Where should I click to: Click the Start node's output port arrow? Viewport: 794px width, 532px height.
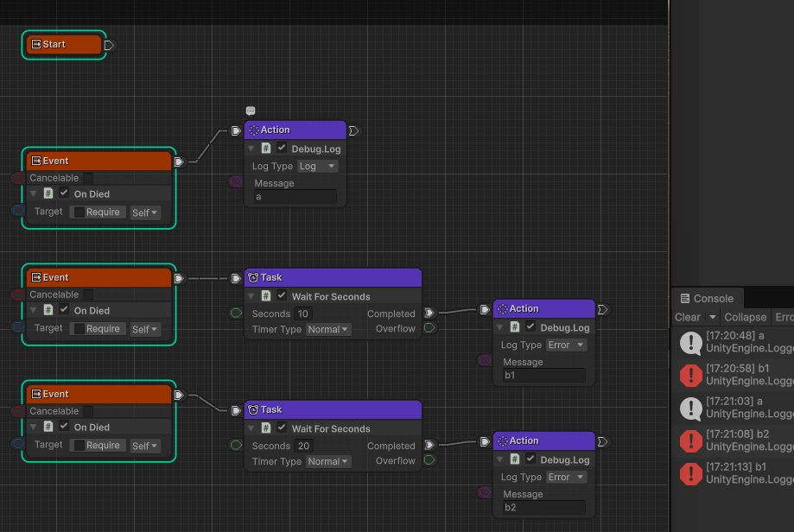(x=109, y=45)
